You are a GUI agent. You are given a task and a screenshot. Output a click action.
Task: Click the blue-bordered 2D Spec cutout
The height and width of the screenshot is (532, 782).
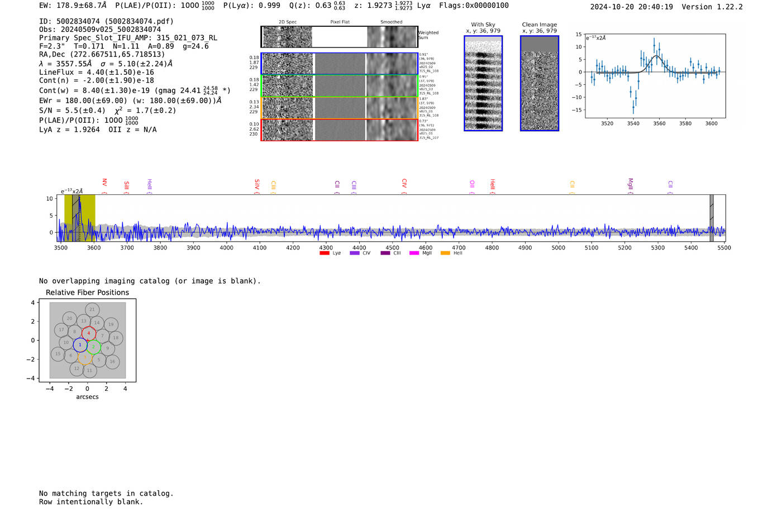tap(288, 64)
